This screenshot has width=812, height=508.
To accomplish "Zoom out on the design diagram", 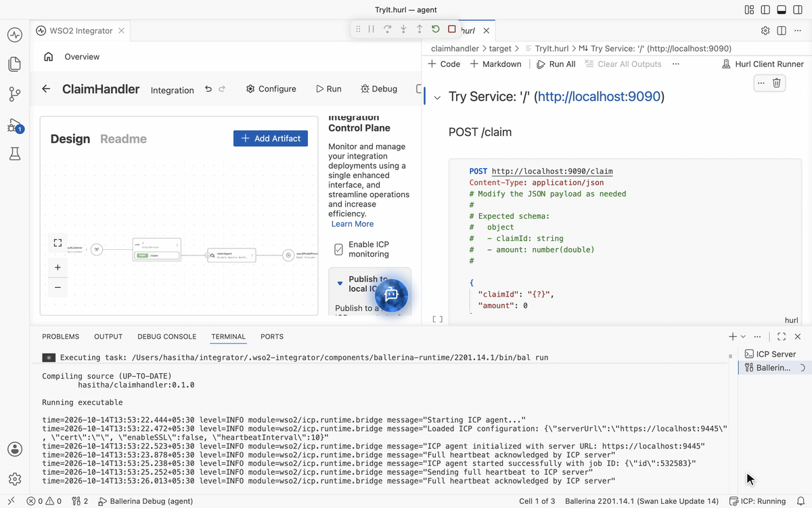I will click(x=58, y=287).
